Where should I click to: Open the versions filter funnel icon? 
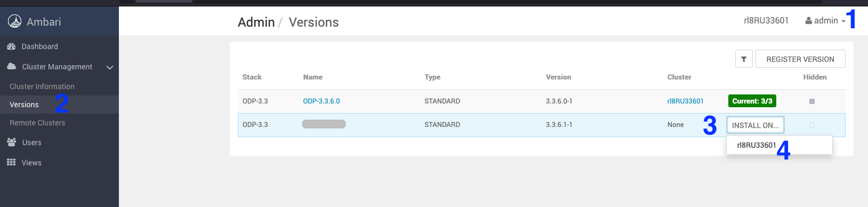(x=744, y=59)
